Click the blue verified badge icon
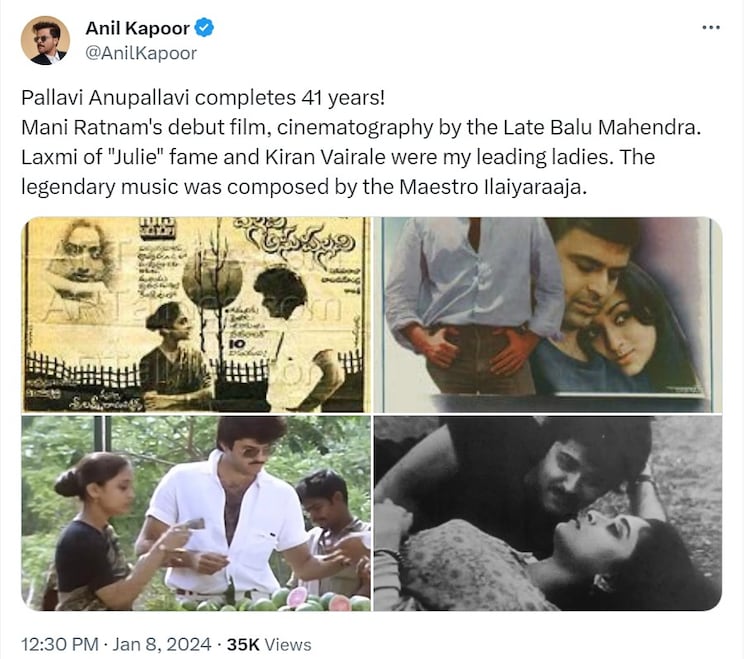This screenshot has height=659, width=750. pyautogui.click(x=205, y=28)
